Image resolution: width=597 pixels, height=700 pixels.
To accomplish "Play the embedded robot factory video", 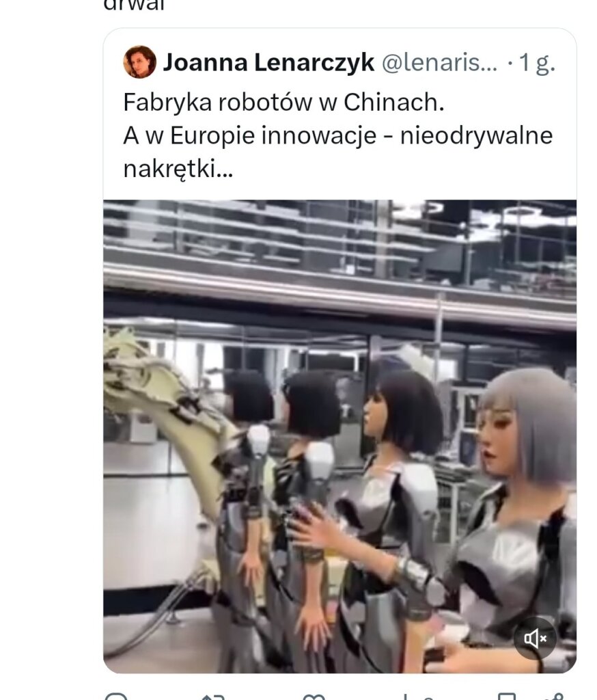I will click(x=339, y=436).
